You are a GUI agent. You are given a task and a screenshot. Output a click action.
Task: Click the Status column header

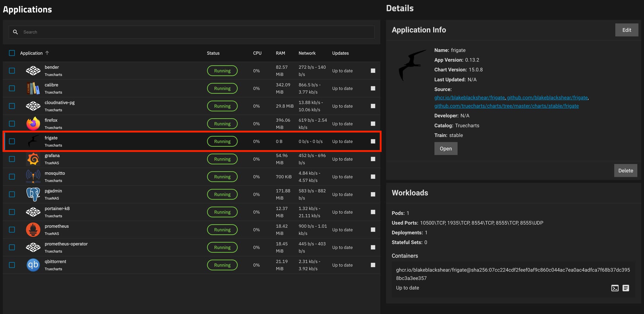tap(213, 53)
